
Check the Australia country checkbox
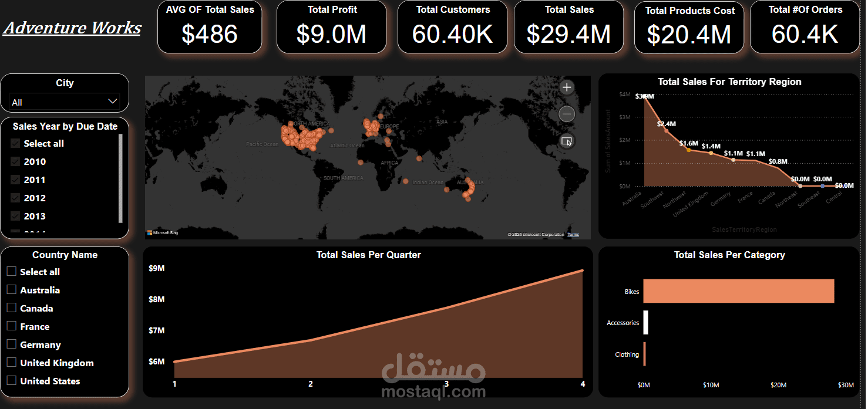(x=11, y=290)
